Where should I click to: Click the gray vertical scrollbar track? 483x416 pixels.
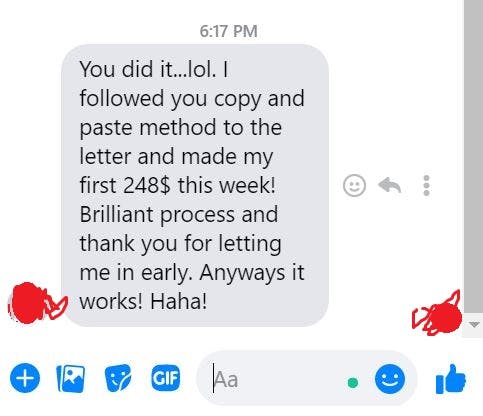coord(473,157)
